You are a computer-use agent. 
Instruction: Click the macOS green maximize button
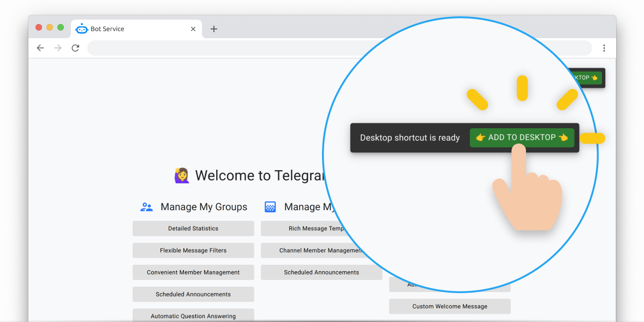(61, 27)
